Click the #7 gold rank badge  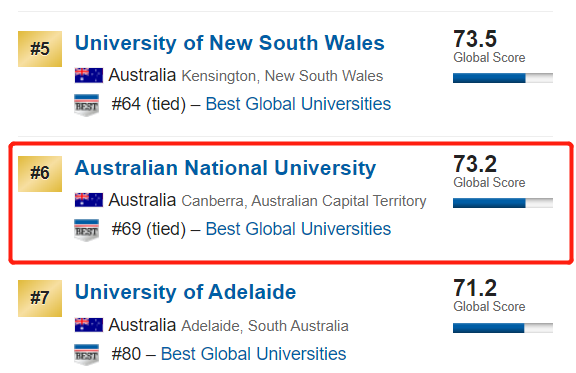click(40, 298)
